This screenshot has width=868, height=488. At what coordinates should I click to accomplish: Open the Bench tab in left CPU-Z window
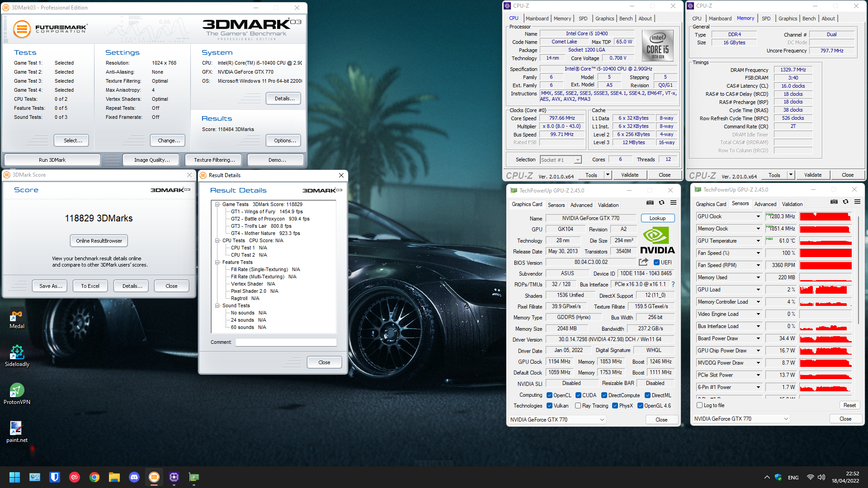coord(626,19)
